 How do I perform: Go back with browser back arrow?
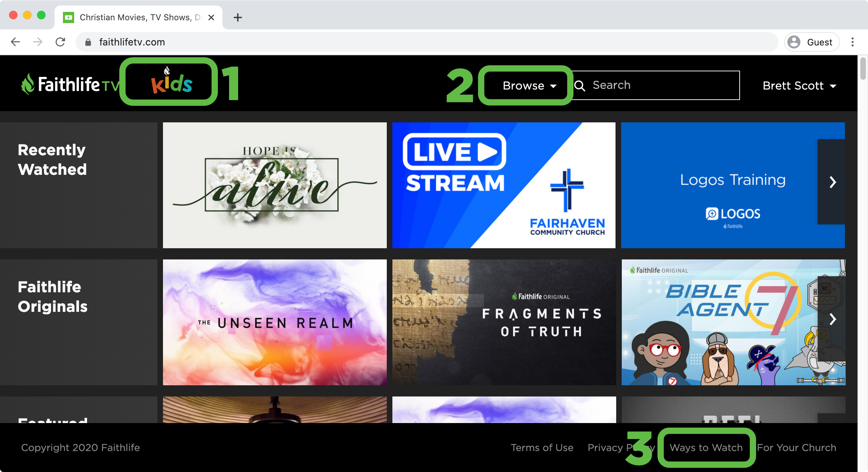pyautogui.click(x=15, y=42)
